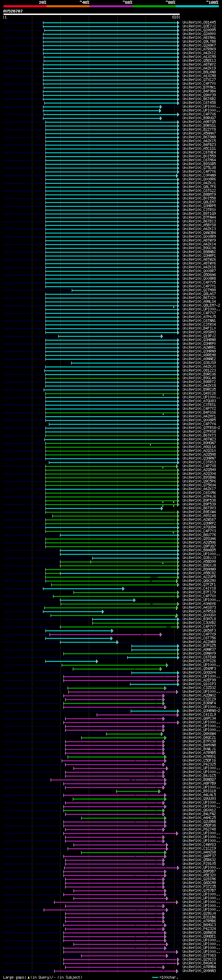This screenshot has width=222, height=980.
Task: Select the UniRef100_B7FI79 label
Action: coord(199,592)
